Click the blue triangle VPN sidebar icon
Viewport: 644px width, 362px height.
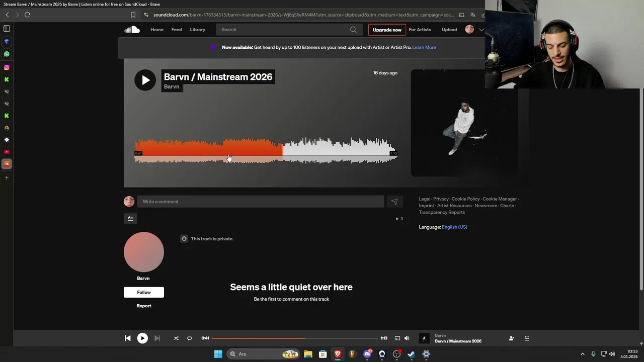7,42
